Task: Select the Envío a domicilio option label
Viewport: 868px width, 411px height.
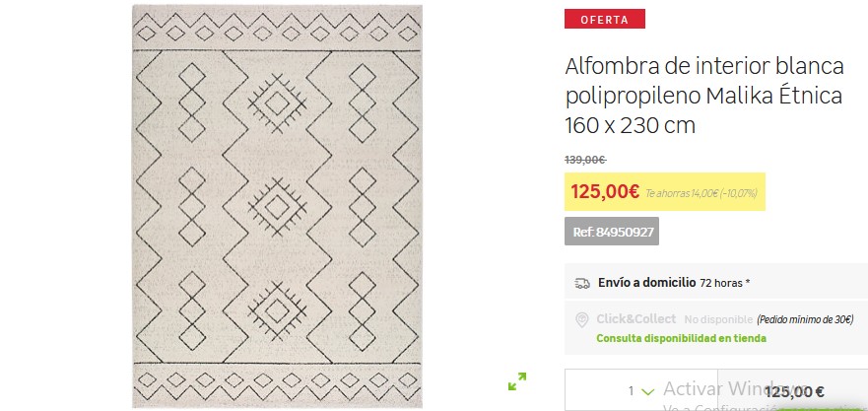Action: [646, 283]
